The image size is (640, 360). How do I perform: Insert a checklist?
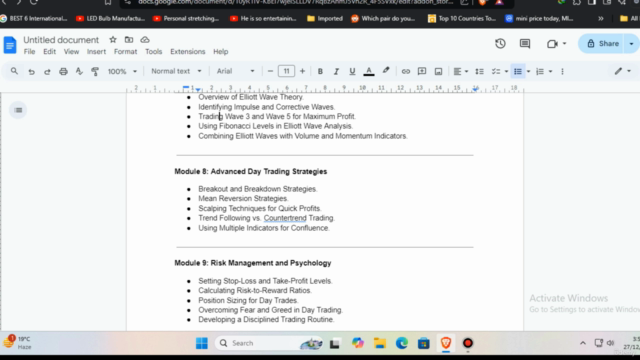tap(496, 71)
